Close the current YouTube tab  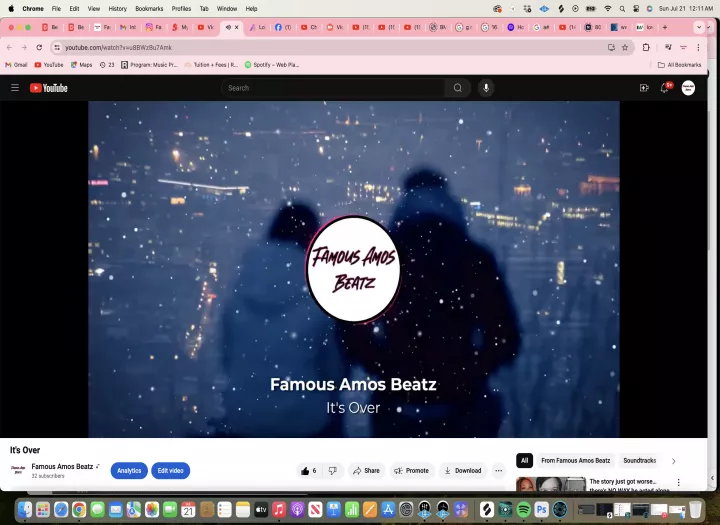(236, 27)
